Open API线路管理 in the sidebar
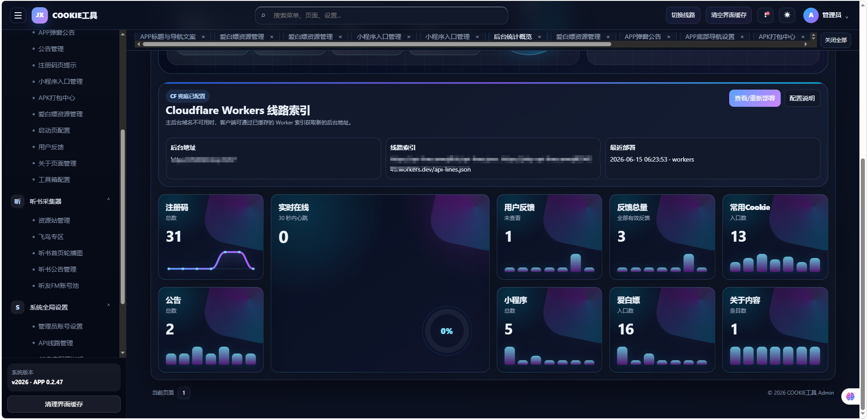868x420 pixels. (x=56, y=343)
